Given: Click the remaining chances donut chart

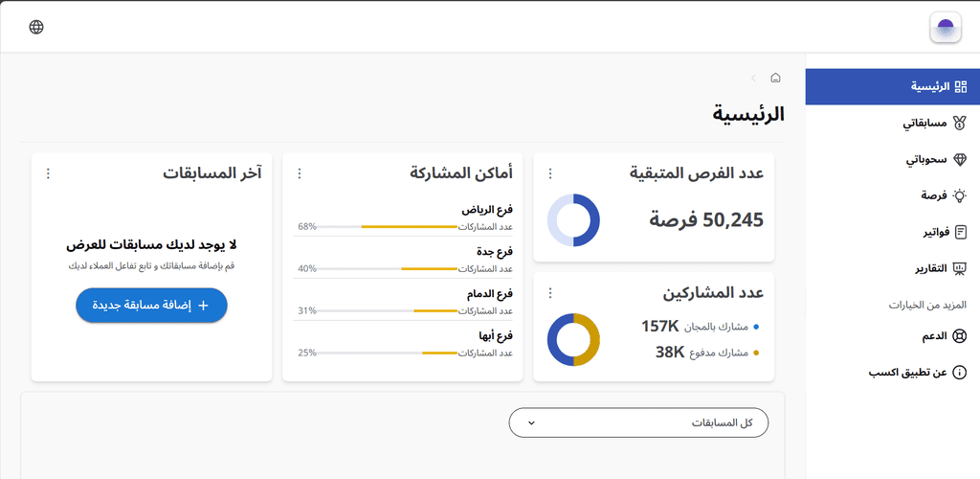Looking at the screenshot, I should 573,220.
